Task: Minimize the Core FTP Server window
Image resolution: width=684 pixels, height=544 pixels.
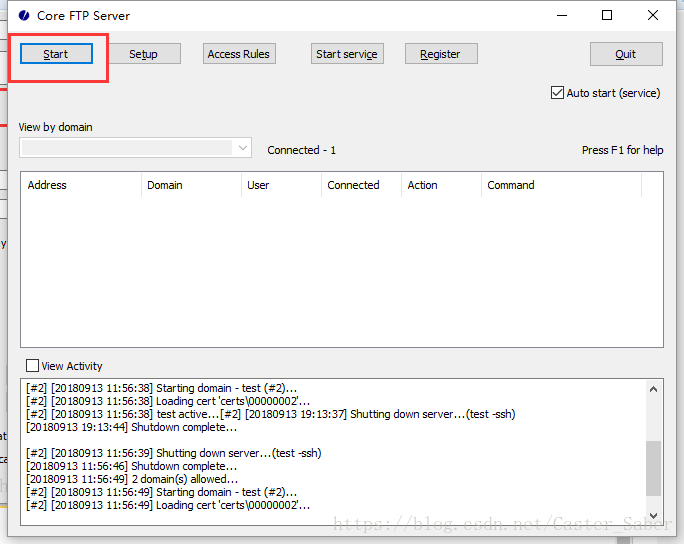Action: [562, 15]
